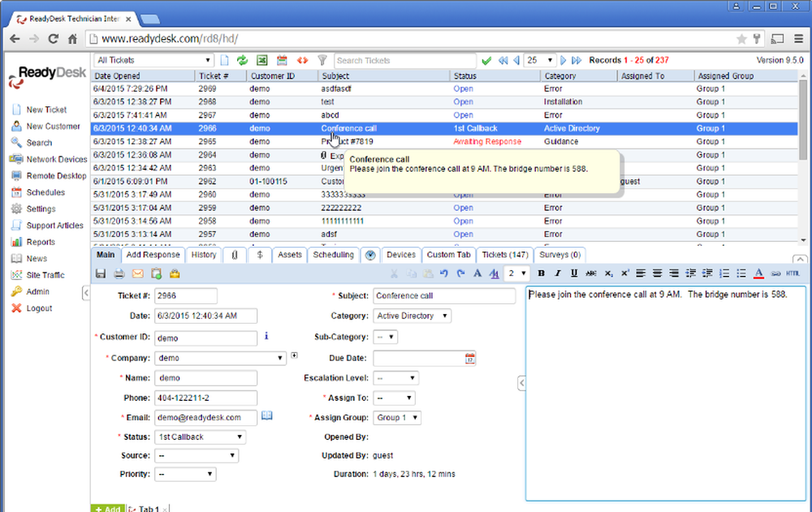Redo edit in the text editor
The image size is (812, 512).
(460, 273)
